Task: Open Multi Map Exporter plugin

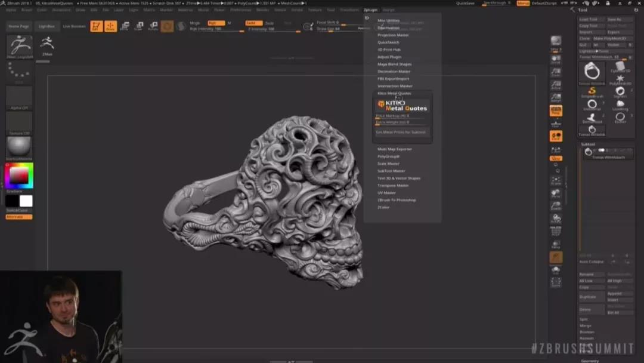Action: coord(395,149)
